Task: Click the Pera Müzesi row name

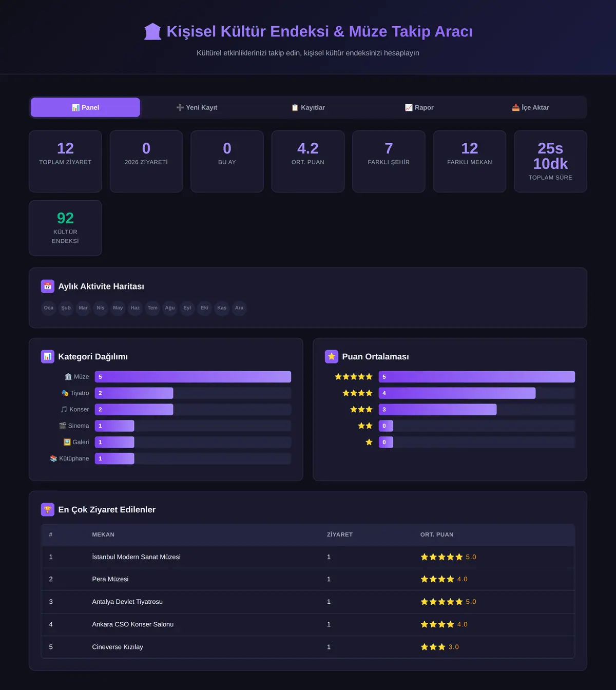Action: tap(110, 579)
